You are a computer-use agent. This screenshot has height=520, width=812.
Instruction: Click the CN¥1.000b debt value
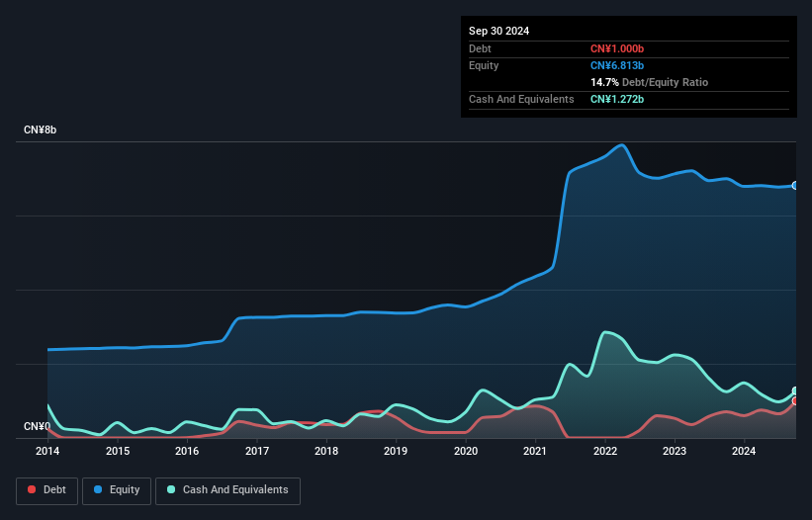point(617,48)
